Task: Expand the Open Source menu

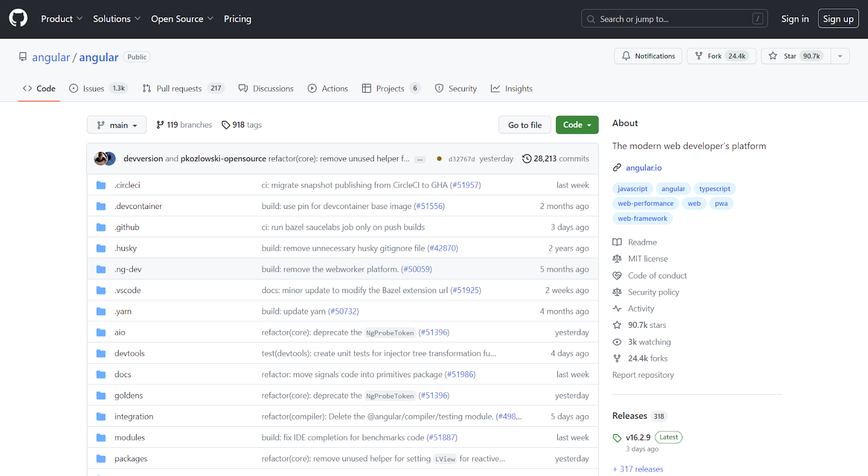Action: pyautogui.click(x=182, y=19)
